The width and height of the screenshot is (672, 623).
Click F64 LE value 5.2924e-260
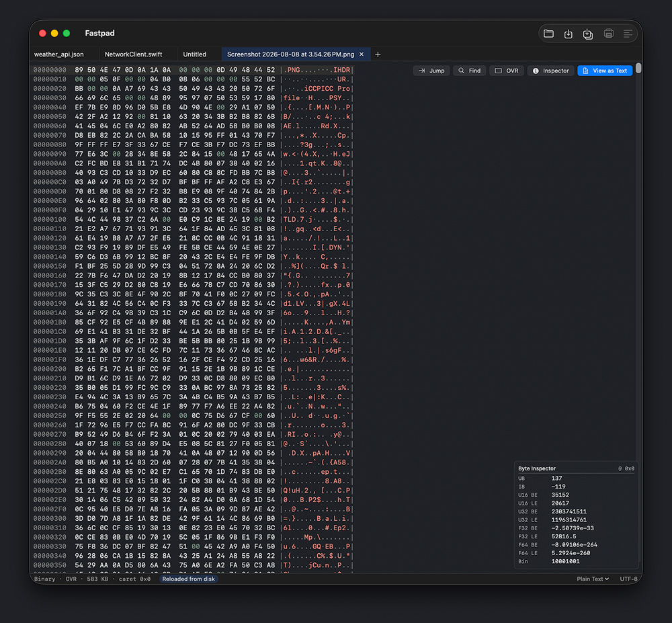point(571,553)
